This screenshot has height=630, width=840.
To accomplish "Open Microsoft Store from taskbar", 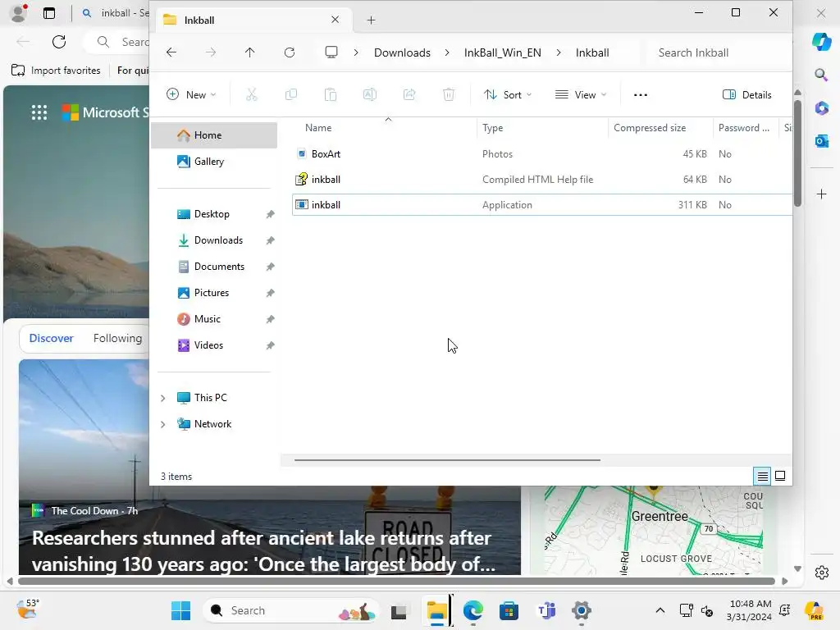I will click(509, 610).
